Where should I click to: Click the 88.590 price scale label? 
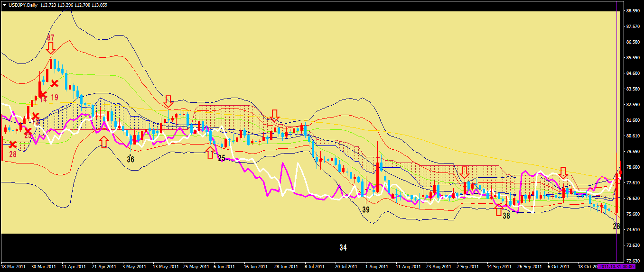pos(633,10)
